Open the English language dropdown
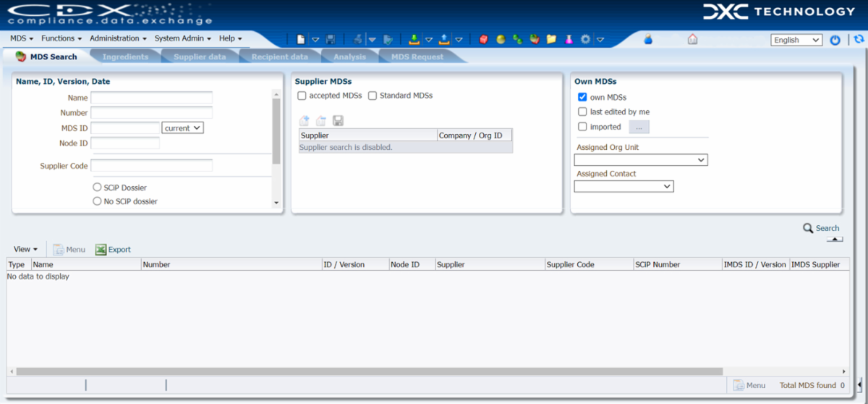Image resolution: width=868 pixels, height=404 pixels. coord(796,40)
